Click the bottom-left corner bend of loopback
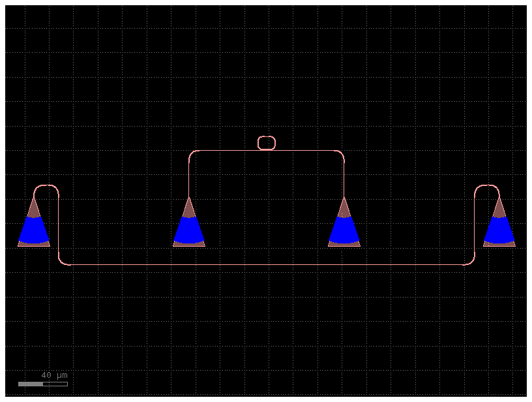Viewport: 532px width, 402px height. 62,262
